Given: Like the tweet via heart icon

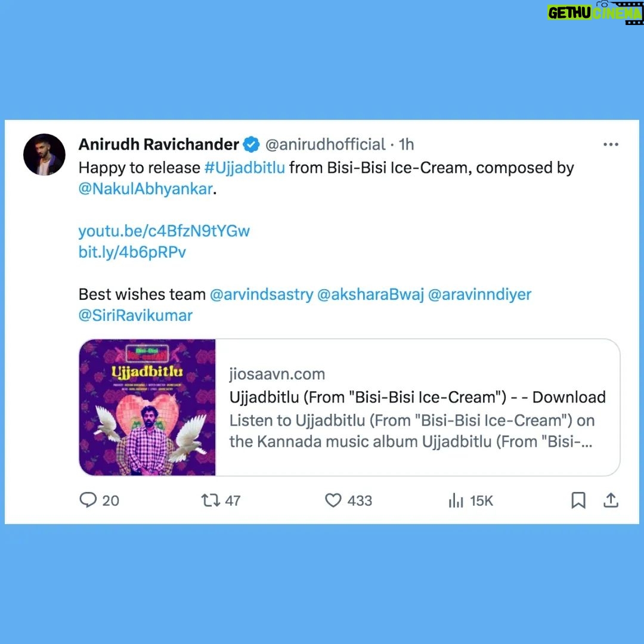Looking at the screenshot, I should 333,500.
